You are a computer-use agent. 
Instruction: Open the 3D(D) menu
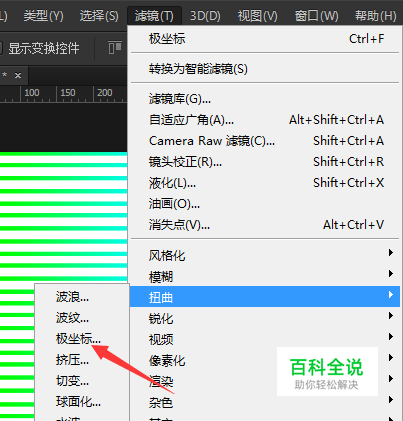205,16
